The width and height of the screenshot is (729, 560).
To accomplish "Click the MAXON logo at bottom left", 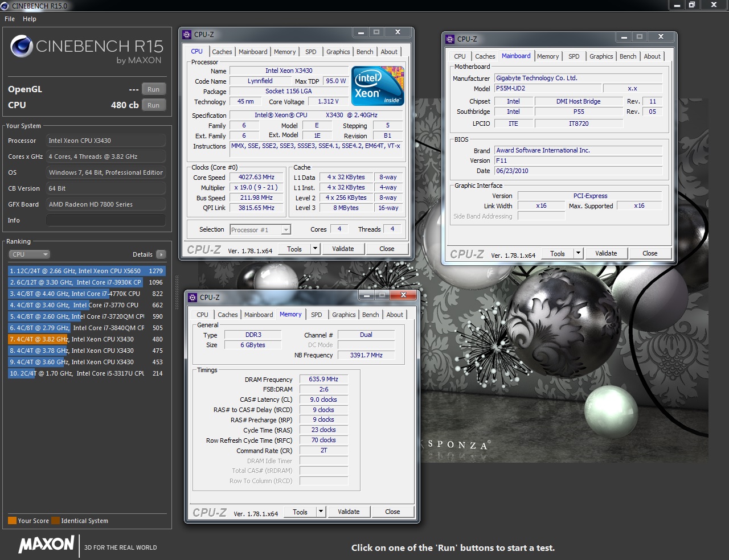I will point(47,544).
